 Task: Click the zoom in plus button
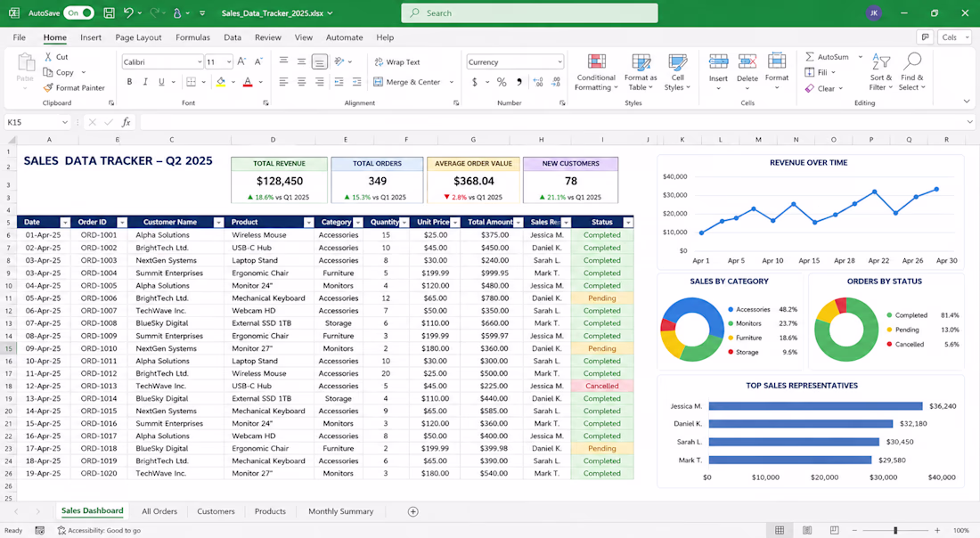pos(937,530)
